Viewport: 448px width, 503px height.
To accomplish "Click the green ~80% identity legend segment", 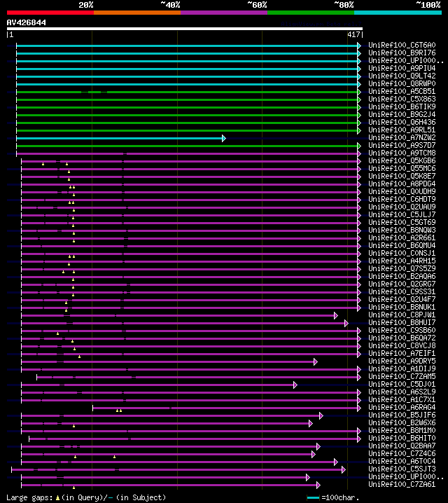I will (311, 13).
